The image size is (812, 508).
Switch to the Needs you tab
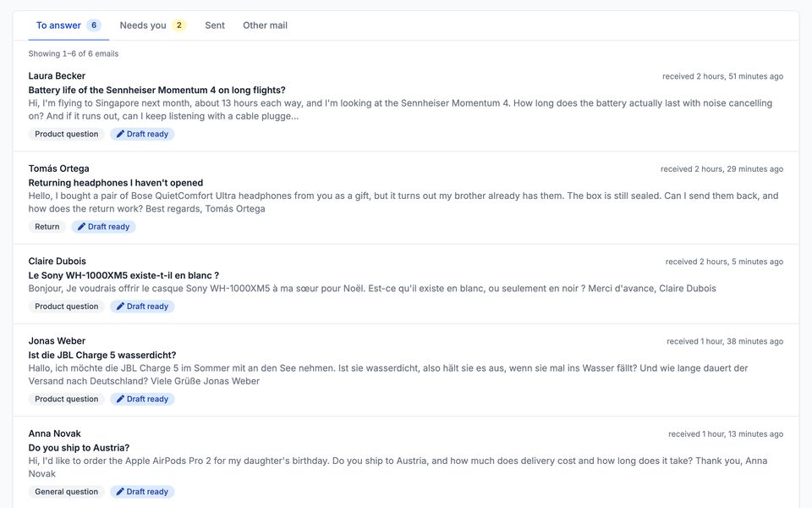(x=153, y=25)
